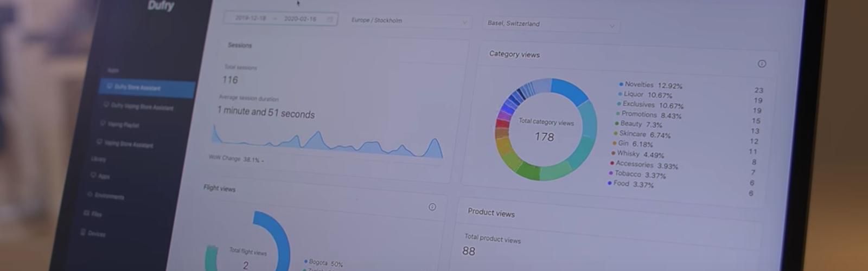This screenshot has height=271, width=868.
Task: Click the Beauty 7.3% legend entry
Action: pyautogui.click(x=638, y=124)
